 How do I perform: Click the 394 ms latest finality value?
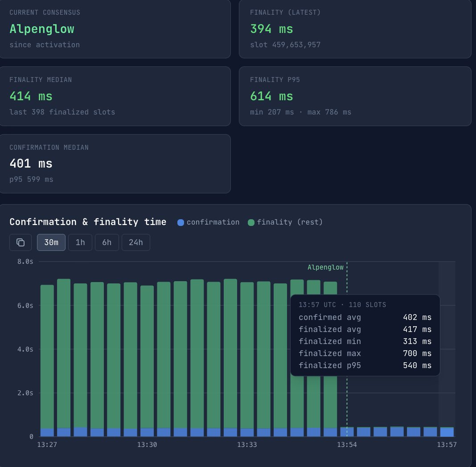click(271, 29)
